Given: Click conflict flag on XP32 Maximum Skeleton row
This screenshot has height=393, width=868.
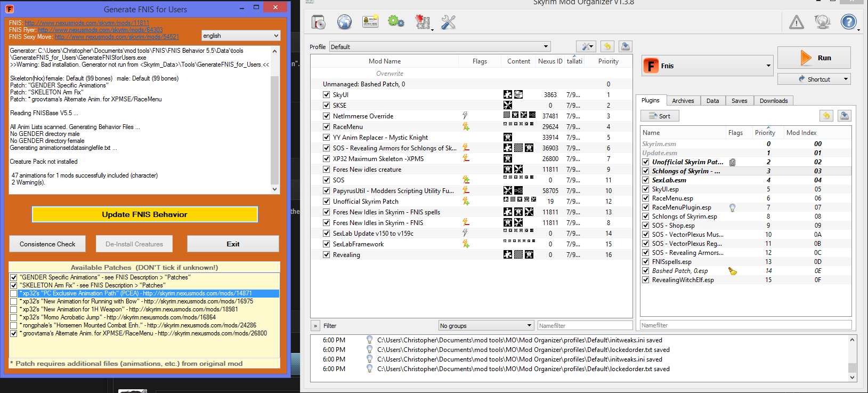Looking at the screenshot, I should tap(466, 158).
